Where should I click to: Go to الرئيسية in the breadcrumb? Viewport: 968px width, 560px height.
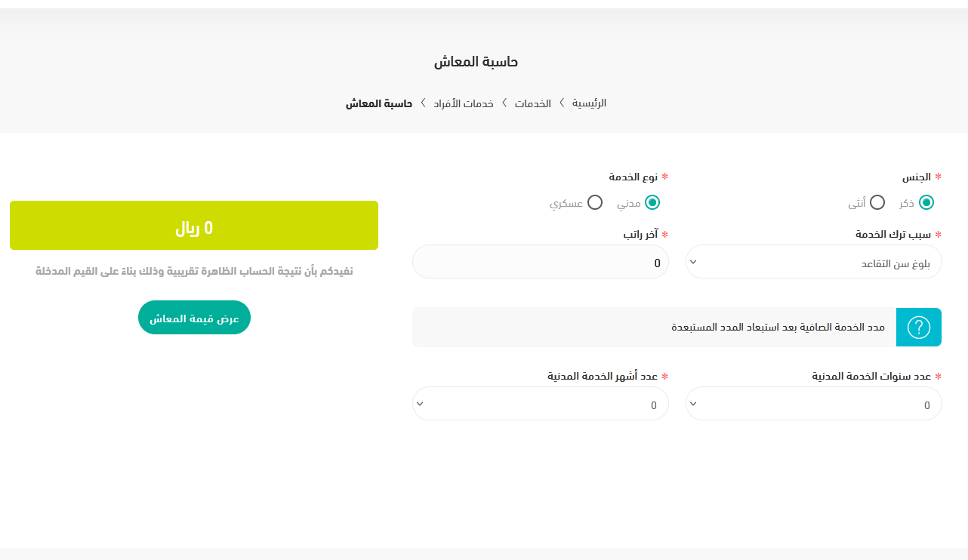tap(589, 103)
